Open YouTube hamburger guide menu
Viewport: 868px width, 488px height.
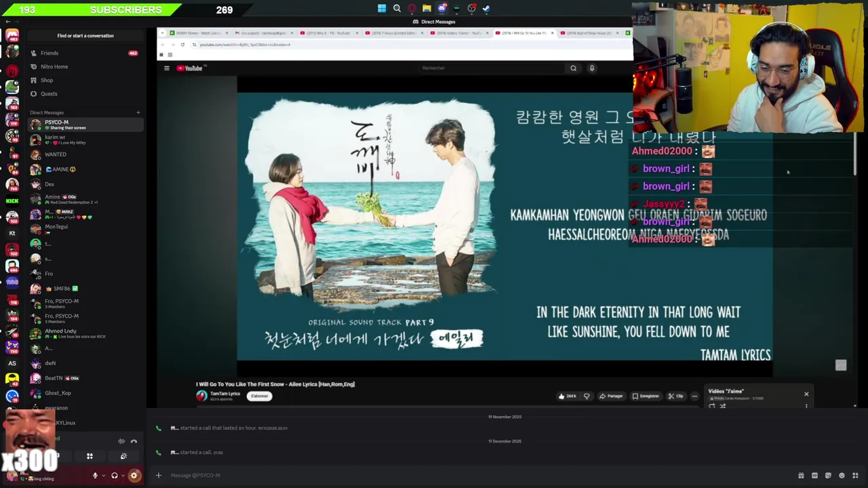pos(167,68)
